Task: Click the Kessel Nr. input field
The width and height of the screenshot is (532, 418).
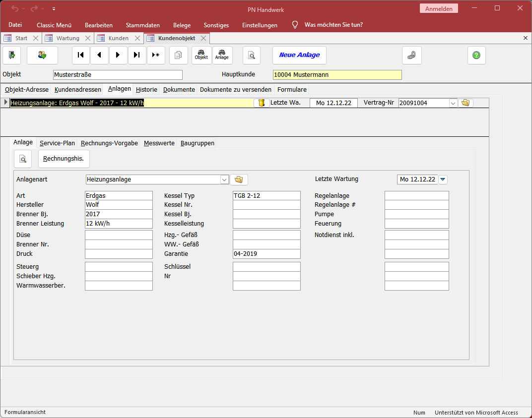Action: [266, 205]
